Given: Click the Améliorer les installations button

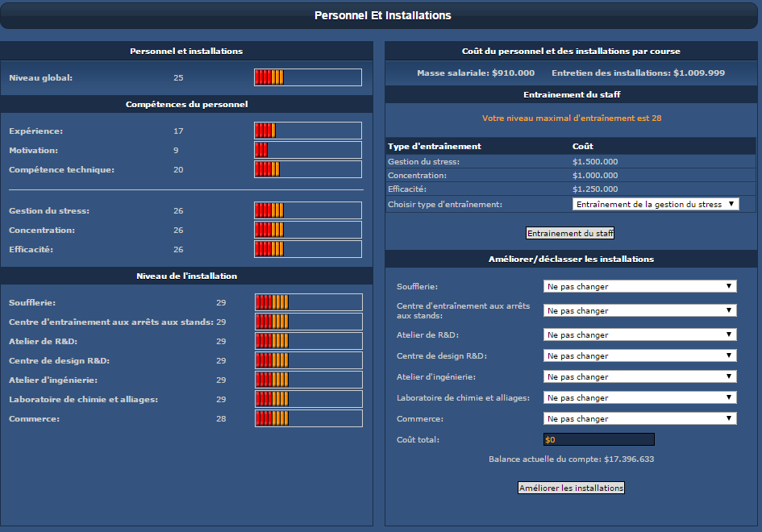Looking at the screenshot, I should (x=571, y=488).
